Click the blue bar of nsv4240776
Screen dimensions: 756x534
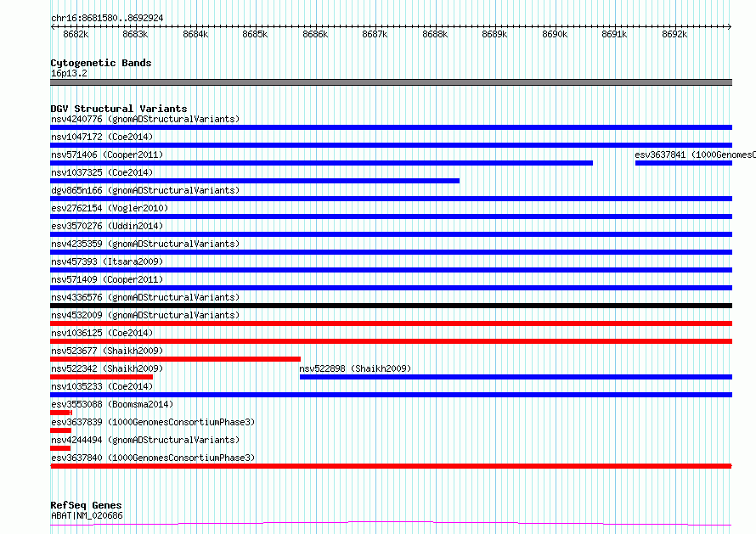[x=391, y=127]
